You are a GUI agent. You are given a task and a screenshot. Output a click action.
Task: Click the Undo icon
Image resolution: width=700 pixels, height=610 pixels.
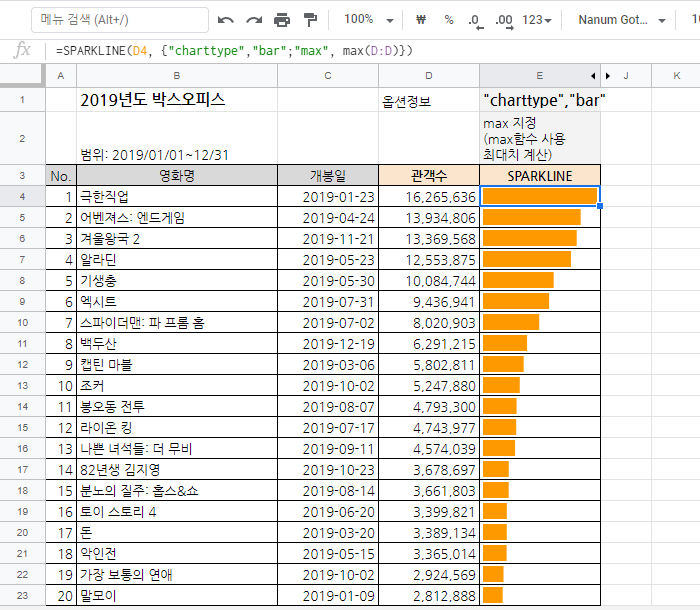tap(226, 20)
